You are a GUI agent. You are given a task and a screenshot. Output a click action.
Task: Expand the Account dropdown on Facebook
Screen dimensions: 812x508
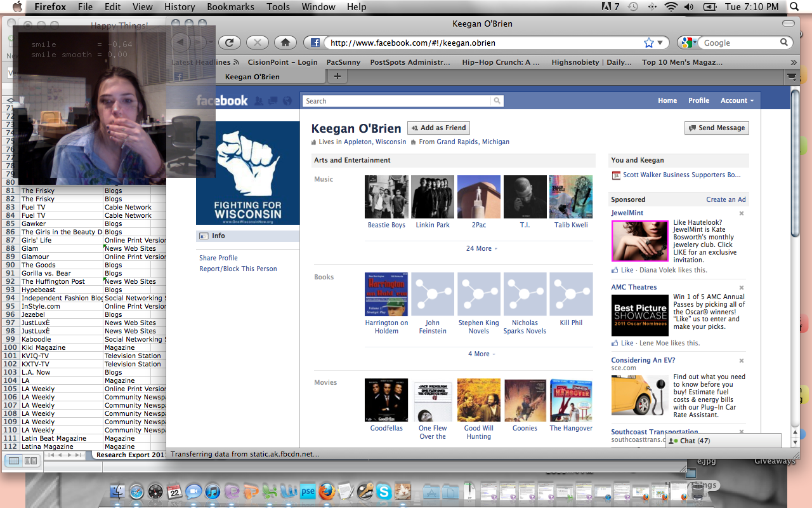[x=737, y=100]
